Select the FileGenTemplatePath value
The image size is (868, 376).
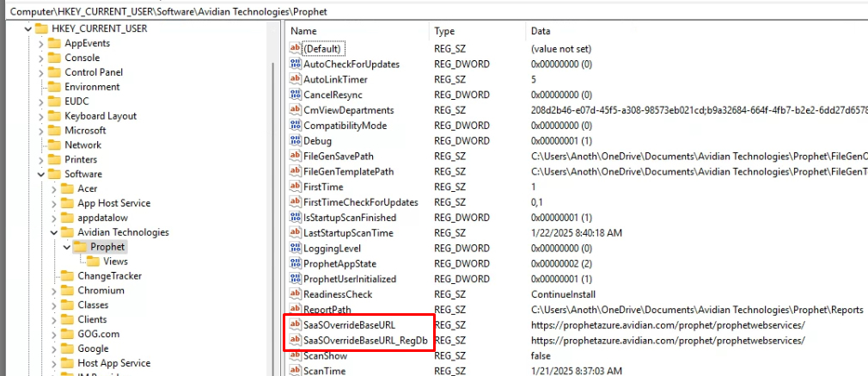click(349, 171)
